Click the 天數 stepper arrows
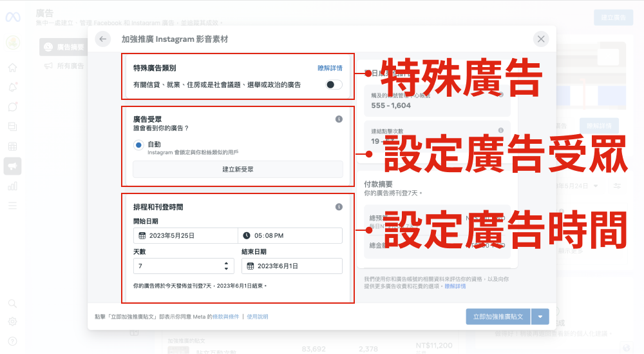 226,266
